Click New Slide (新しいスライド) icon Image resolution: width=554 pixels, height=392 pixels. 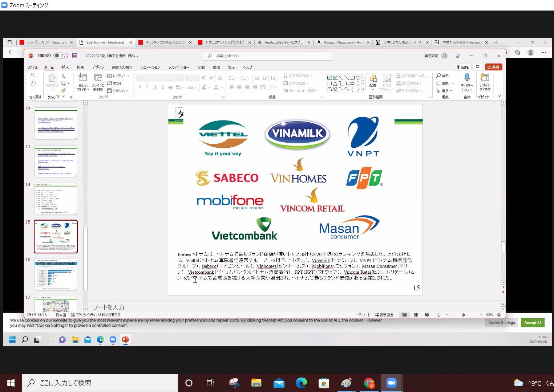point(83,78)
